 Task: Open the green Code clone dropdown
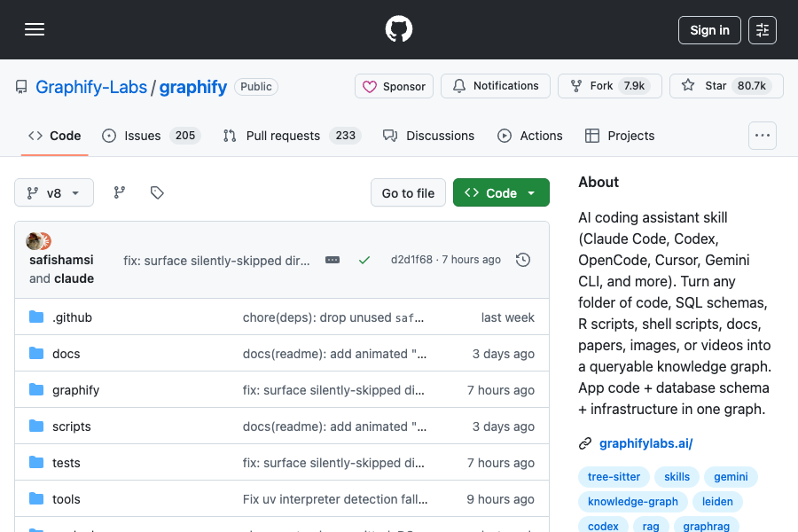point(501,192)
